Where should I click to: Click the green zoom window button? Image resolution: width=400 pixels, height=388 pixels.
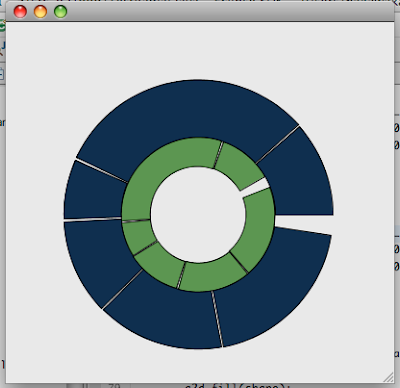pyautogui.click(x=61, y=12)
